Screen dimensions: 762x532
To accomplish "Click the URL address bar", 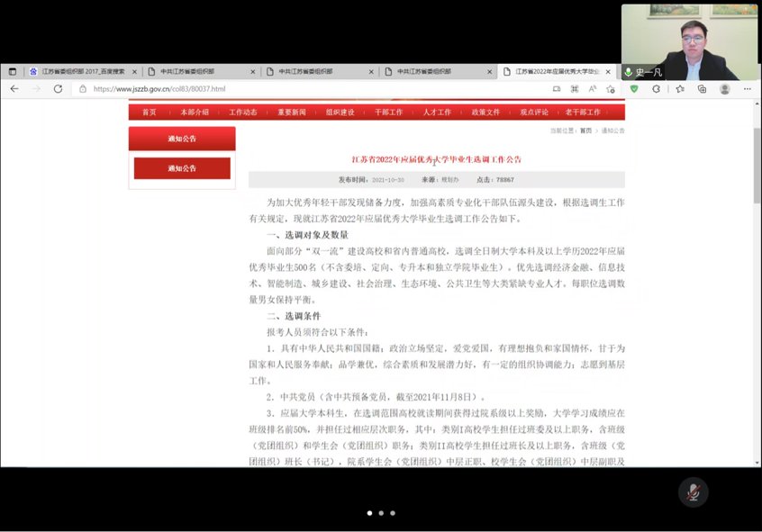I will pyautogui.click(x=315, y=89).
